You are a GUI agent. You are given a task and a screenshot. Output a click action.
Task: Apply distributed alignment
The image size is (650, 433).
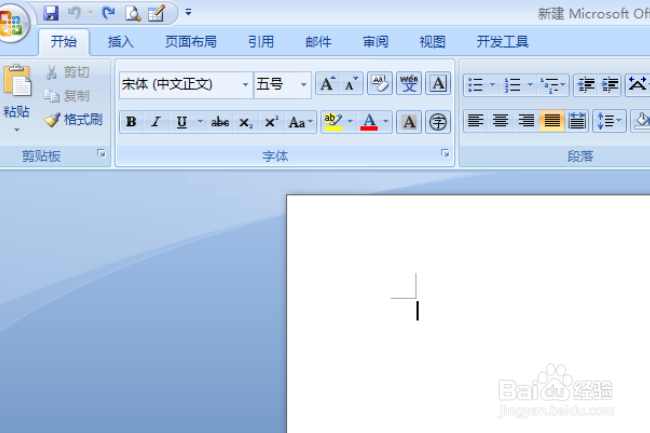[577, 121]
